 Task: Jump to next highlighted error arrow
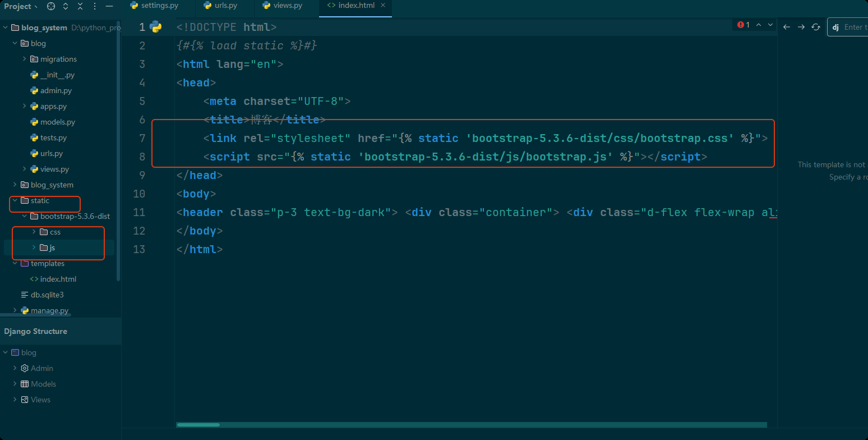(770, 25)
